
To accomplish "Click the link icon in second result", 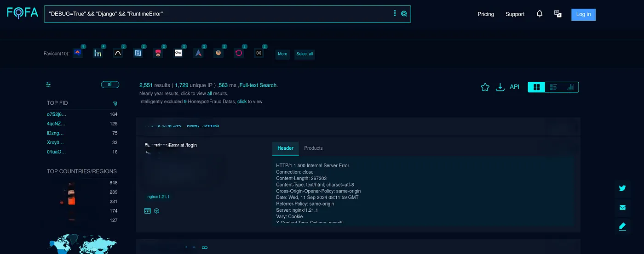I will pyautogui.click(x=205, y=248).
